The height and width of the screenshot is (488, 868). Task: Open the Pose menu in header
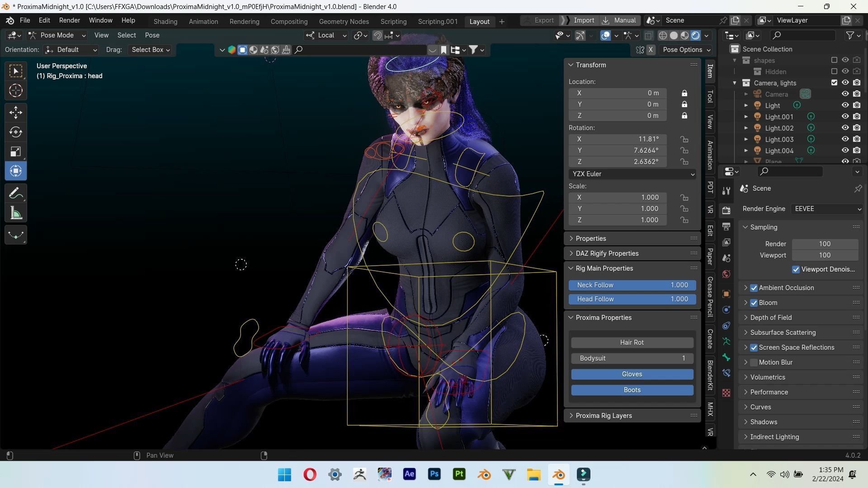[152, 35]
